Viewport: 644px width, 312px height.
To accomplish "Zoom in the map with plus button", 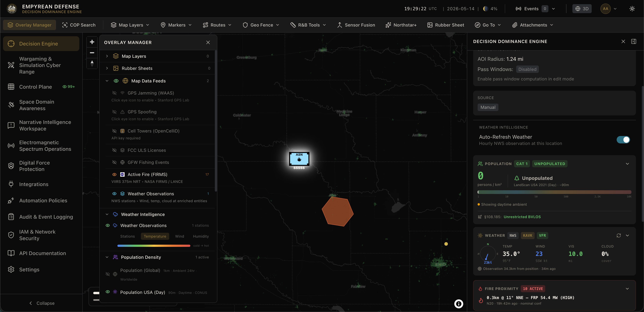I will [92, 42].
